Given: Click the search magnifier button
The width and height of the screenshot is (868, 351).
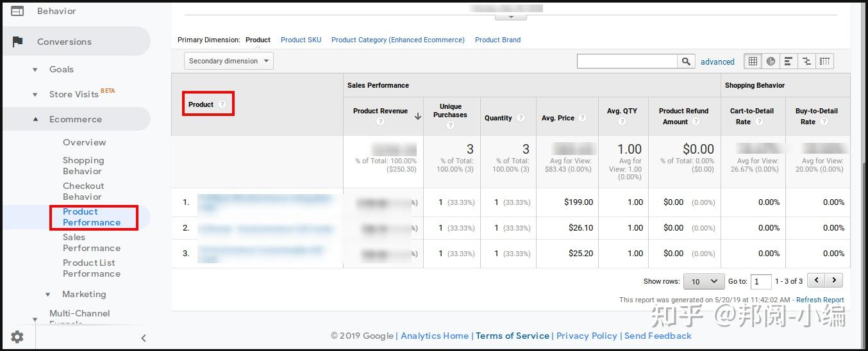Looking at the screenshot, I should 686,61.
